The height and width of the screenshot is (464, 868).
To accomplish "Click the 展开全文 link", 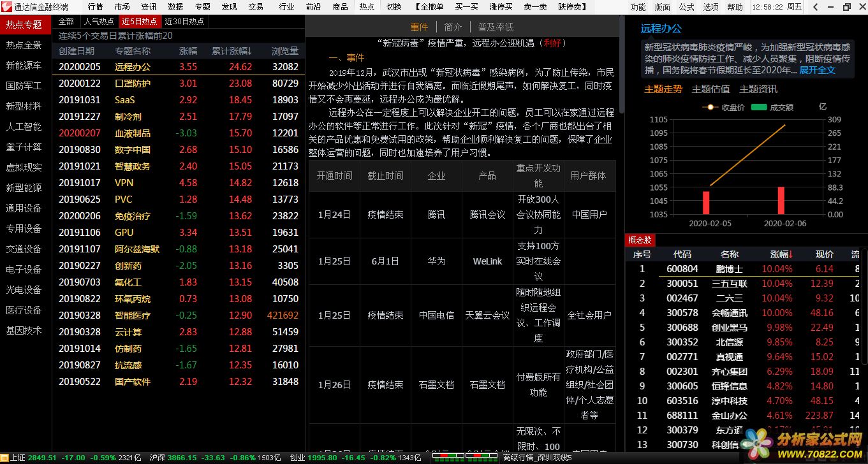I will 818,70.
